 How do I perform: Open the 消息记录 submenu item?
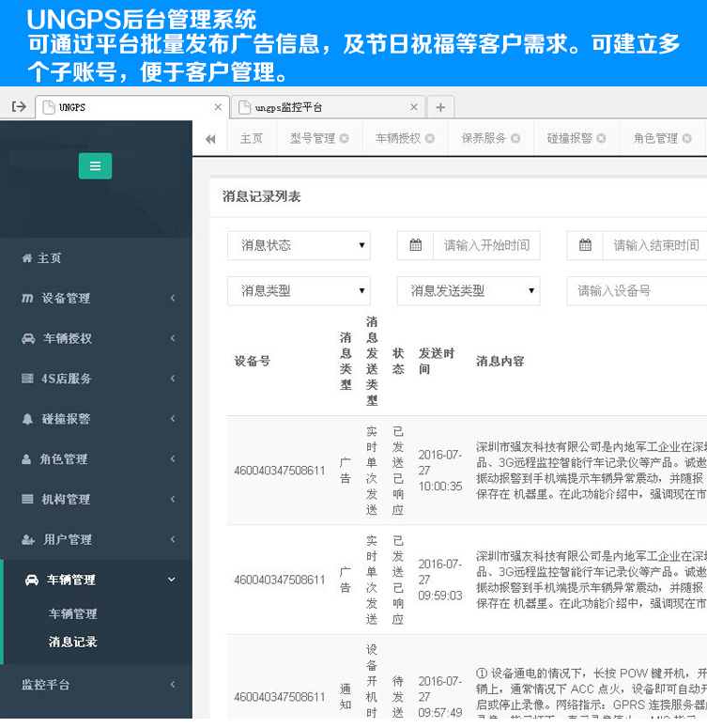click(x=73, y=642)
